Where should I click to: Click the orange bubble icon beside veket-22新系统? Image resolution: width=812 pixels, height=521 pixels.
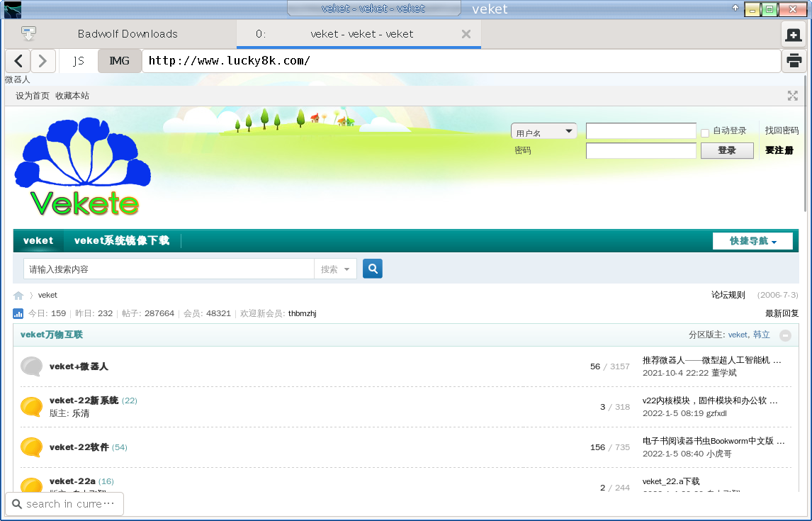click(x=32, y=407)
